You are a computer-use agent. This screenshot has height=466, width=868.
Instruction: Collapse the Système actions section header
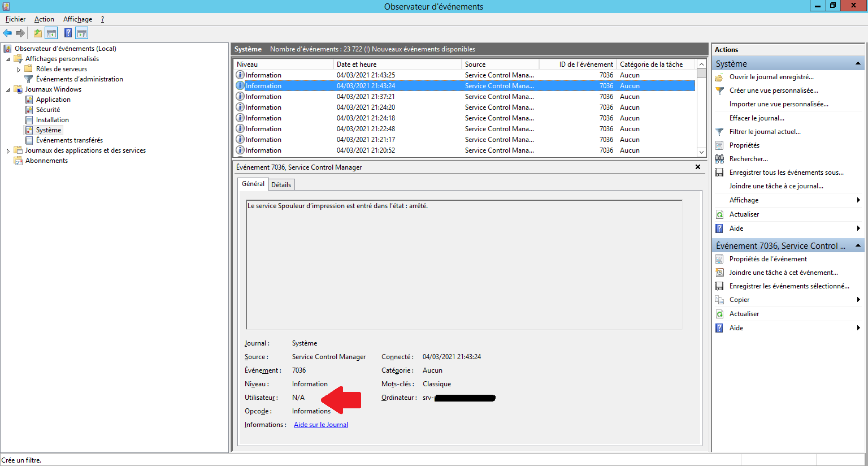pyautogui.click(x=858, y=63)
